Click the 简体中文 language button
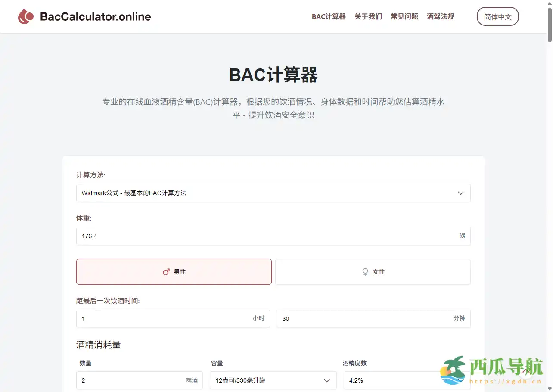The width and height of the screenshot is (553, 392). [x=498, y=16]
